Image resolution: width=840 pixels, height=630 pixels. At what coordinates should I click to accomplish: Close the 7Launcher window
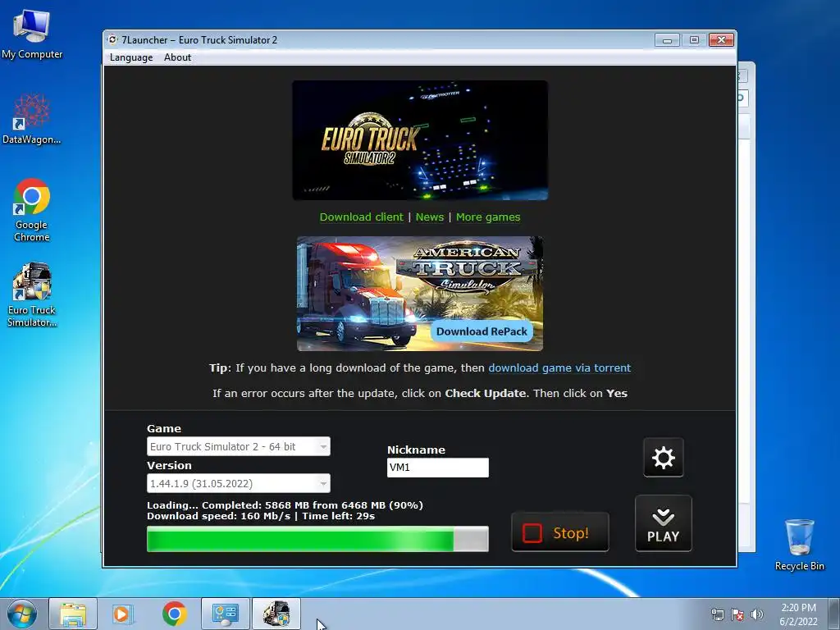pos(721,40)
